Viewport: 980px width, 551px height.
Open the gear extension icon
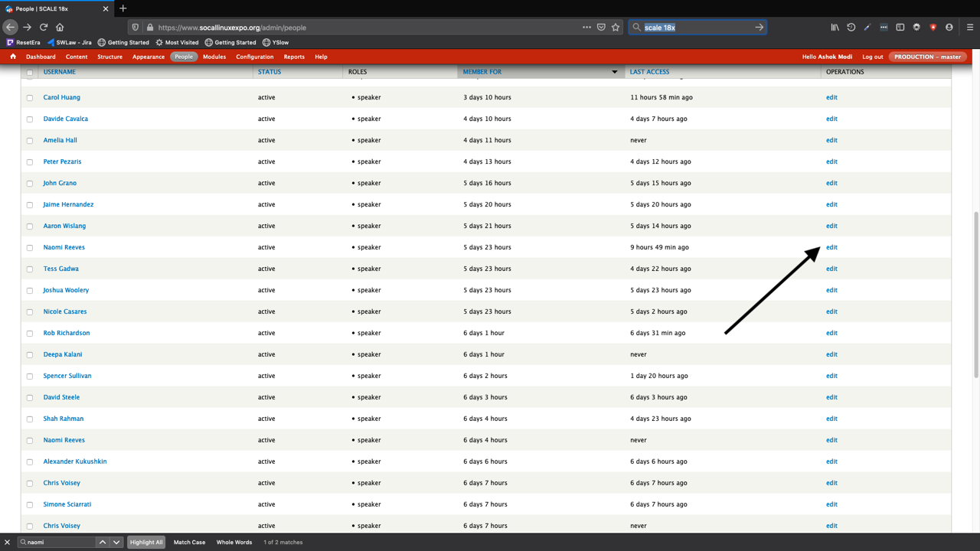(916, 28)
